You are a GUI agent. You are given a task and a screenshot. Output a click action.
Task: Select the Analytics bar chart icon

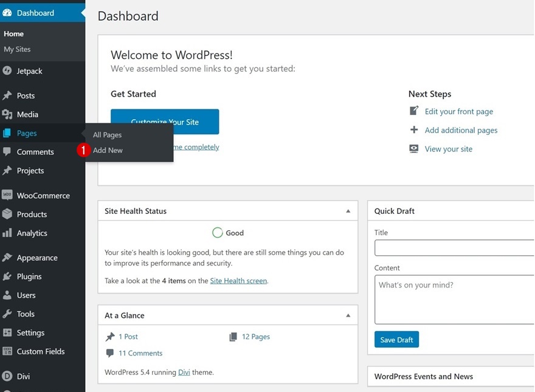click(x=7, y=233)
